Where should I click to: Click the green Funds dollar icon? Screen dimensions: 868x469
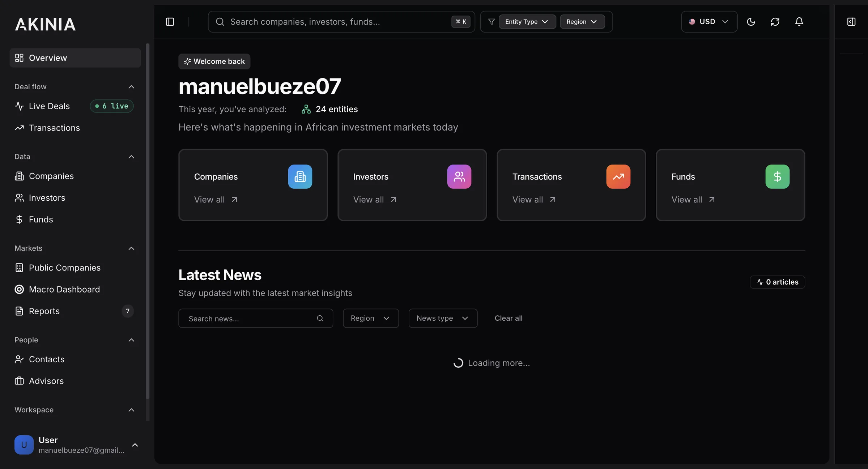777,176
